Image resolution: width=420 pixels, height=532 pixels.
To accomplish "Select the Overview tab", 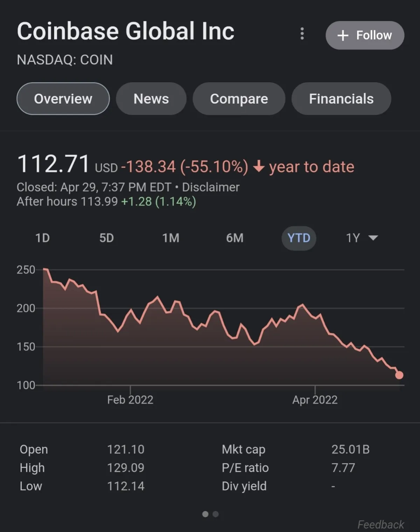I will 63,99.
